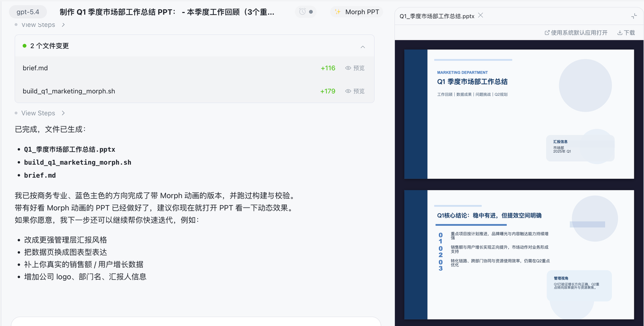Click Q1_季度市场部工作总结.pptx in the file list
Viewport: 644px width, 326px height.
(69, 150)
